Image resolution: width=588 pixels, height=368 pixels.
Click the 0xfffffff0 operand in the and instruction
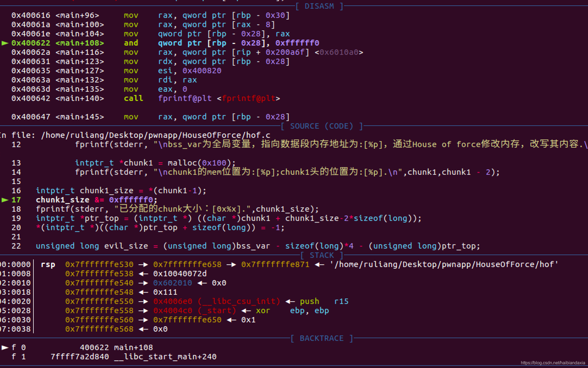coord(297,43)
